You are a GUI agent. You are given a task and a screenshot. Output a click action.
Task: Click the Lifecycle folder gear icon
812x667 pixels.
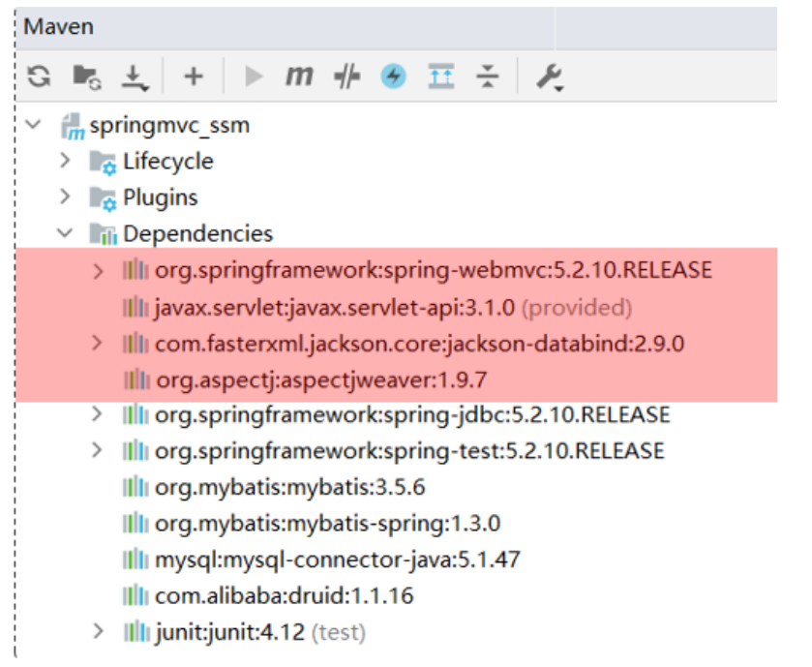[x=103, y=163]
